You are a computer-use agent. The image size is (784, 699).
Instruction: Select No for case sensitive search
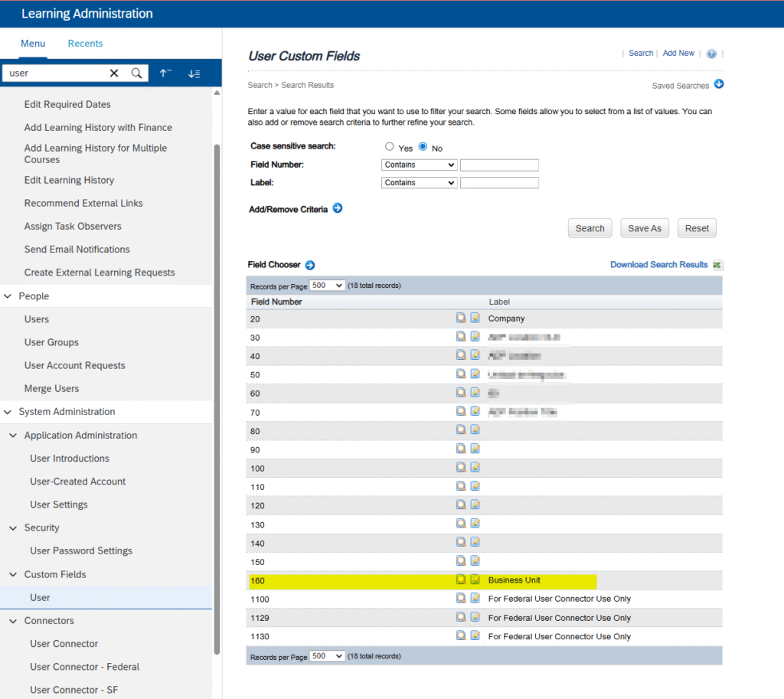(x=423, y=147)
